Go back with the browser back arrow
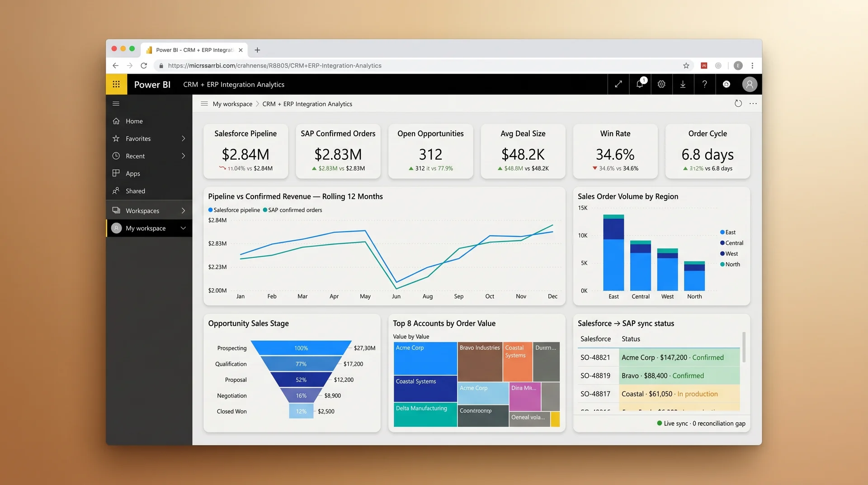 [x=116, y=66]
